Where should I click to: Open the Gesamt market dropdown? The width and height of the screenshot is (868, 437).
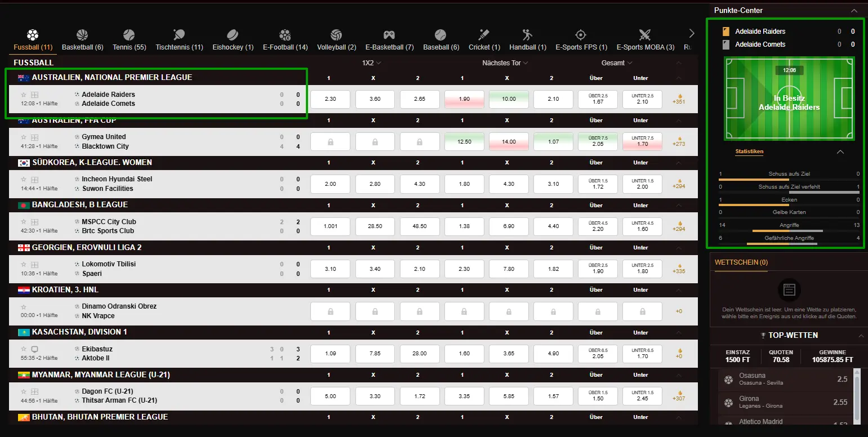[x=617, y=63]
